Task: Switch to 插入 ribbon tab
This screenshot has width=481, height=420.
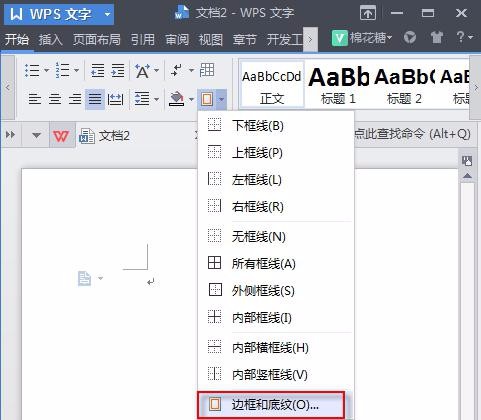Action: [x=50, y=40]
